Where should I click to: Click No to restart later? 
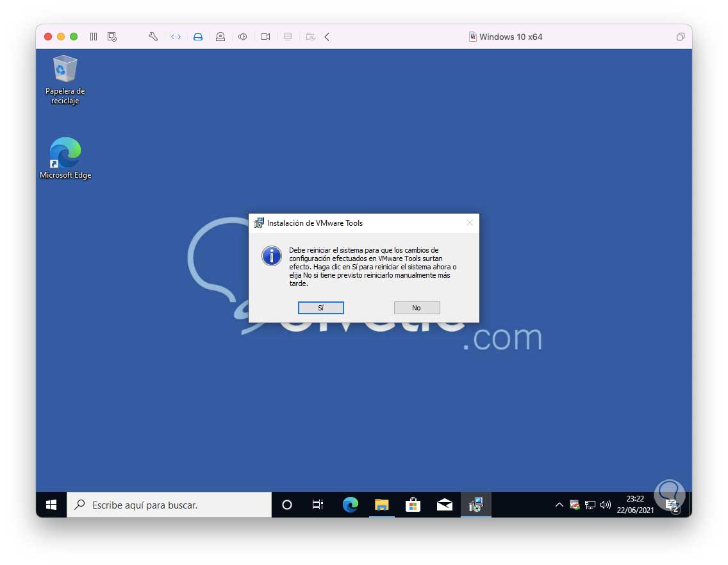[x=417, y=308]
